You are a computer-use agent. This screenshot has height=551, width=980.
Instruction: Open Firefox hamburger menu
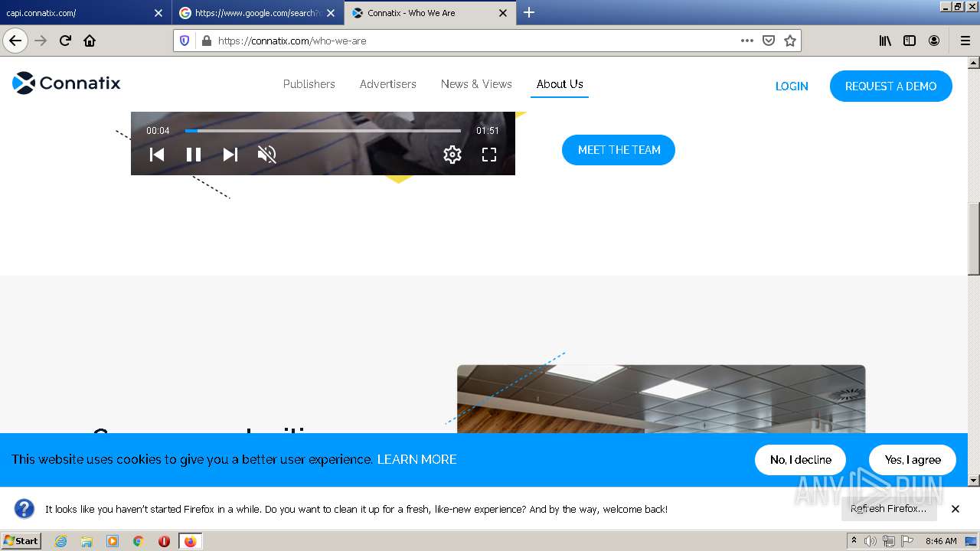point(965,41)
